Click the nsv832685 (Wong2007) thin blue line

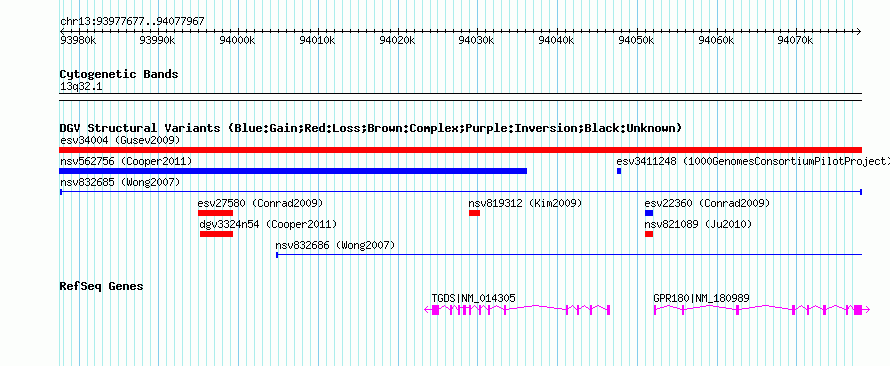[x=460, y=192]
